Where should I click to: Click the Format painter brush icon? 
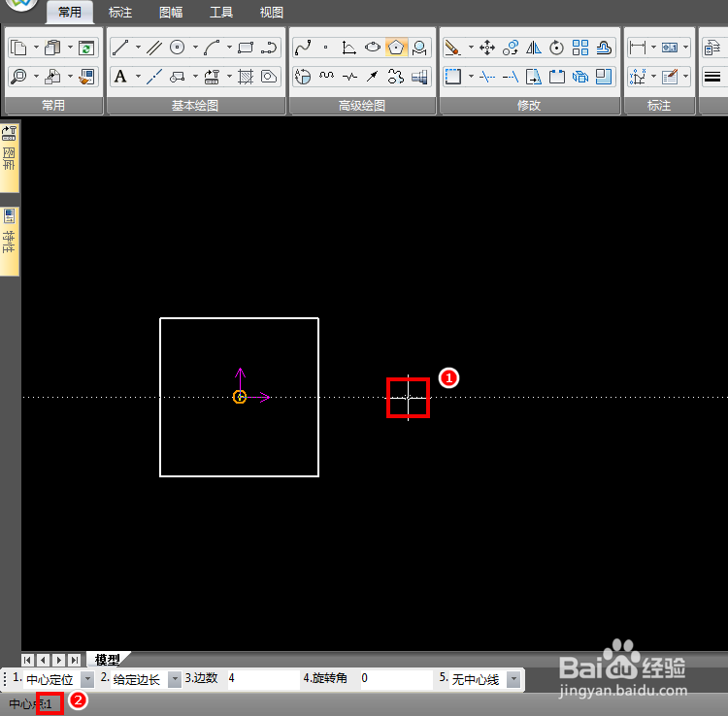(86, 77)
